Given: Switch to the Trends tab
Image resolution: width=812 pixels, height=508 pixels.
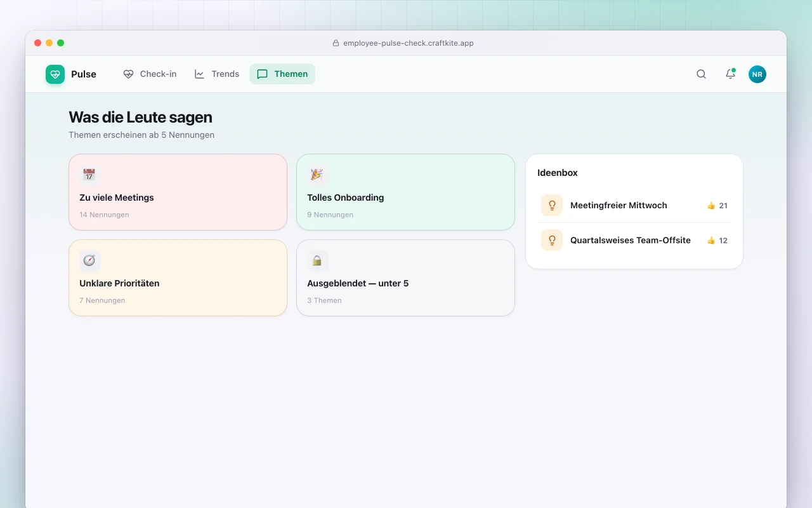Looking at the screenshot, I should tap(217, 74).
